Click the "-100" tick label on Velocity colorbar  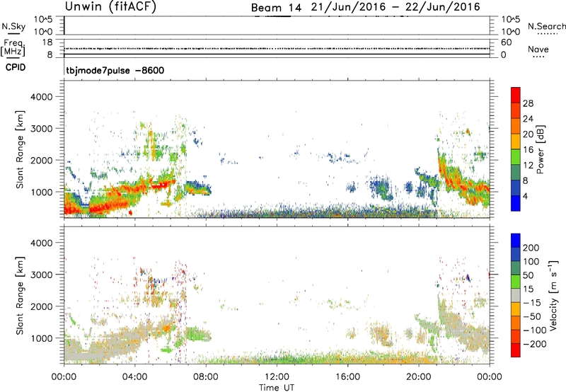(x=534, y=330)
